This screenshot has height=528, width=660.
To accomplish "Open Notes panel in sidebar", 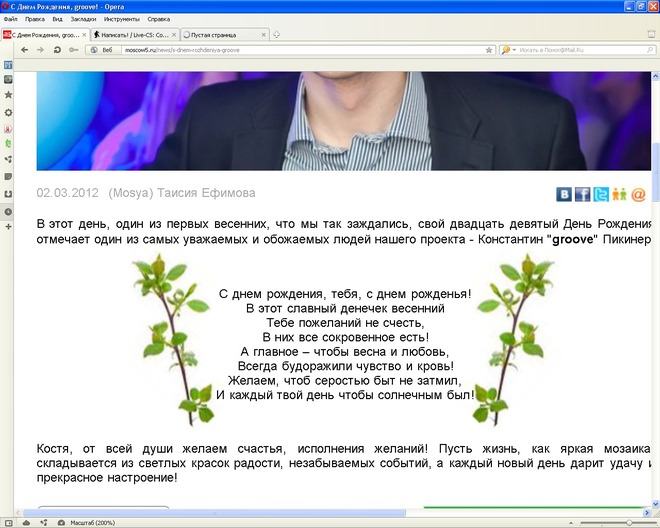I will 8,176.
